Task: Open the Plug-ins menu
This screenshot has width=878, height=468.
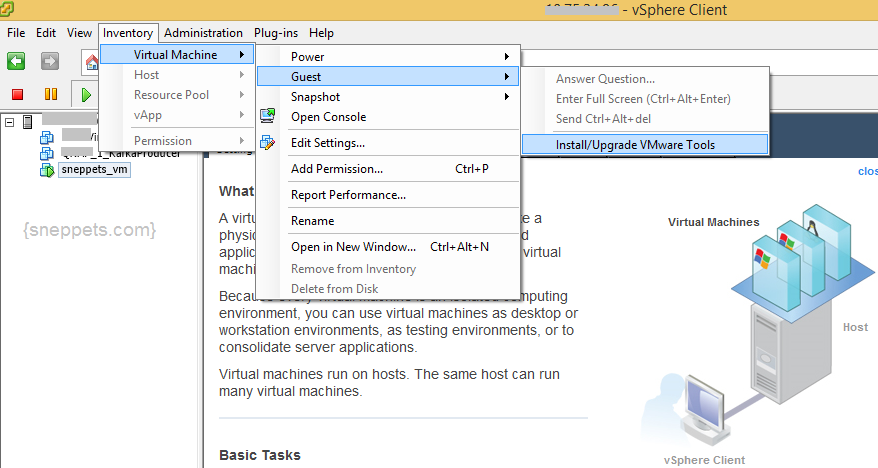Action: 276,33
